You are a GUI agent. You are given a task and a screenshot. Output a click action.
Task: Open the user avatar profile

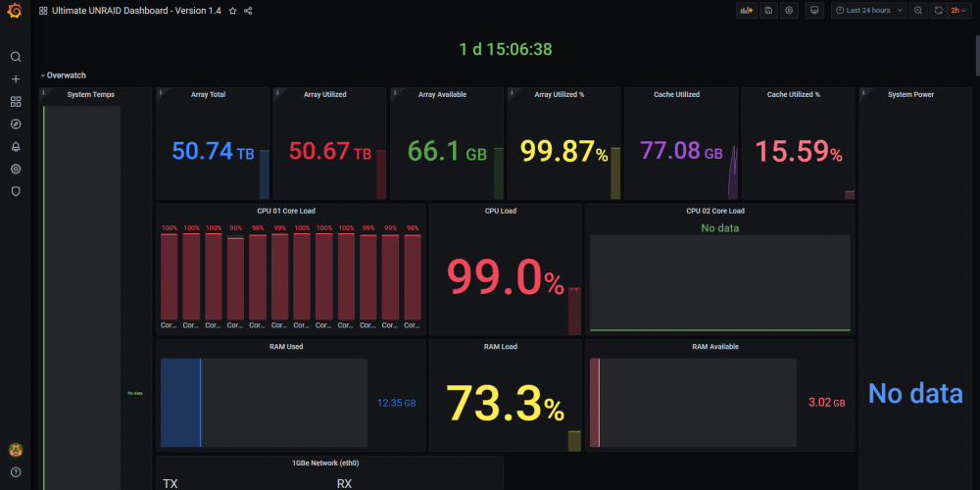coord(16,450)
